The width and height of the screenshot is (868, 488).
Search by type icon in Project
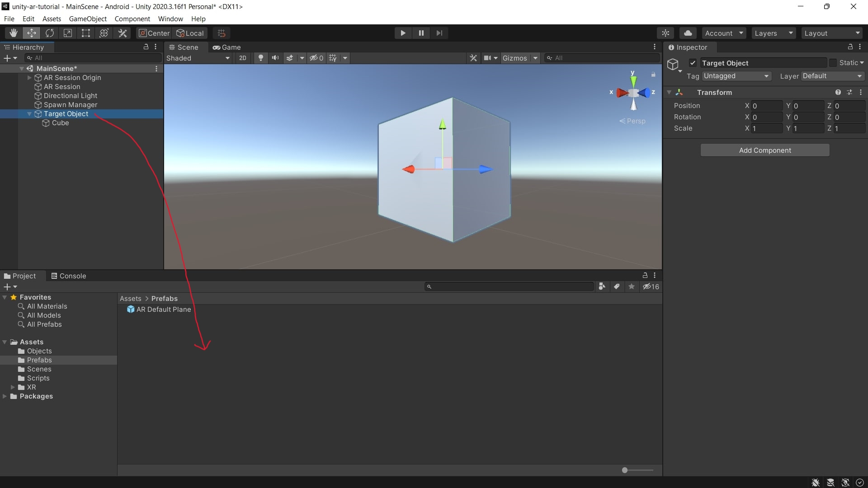click(x=602, y=286)
